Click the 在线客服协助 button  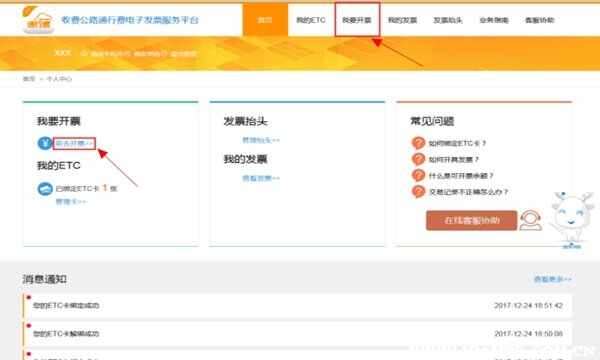click(471, 220)
